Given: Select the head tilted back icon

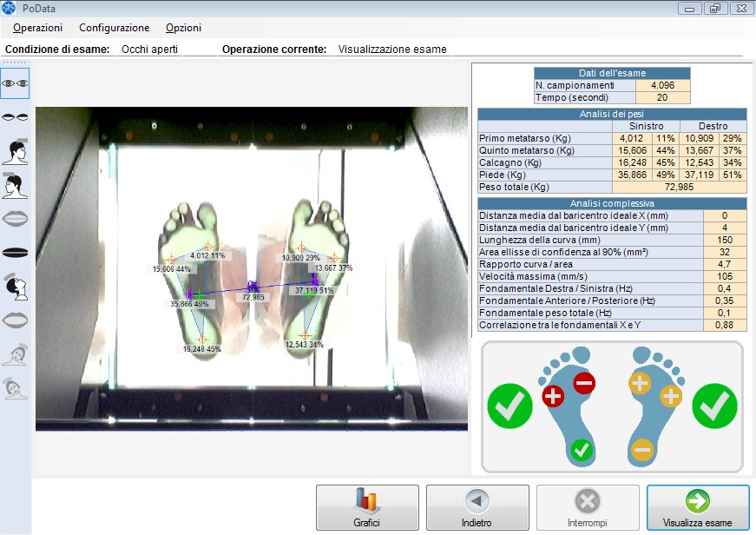Looking at the screenshot, I should [16, 287].
